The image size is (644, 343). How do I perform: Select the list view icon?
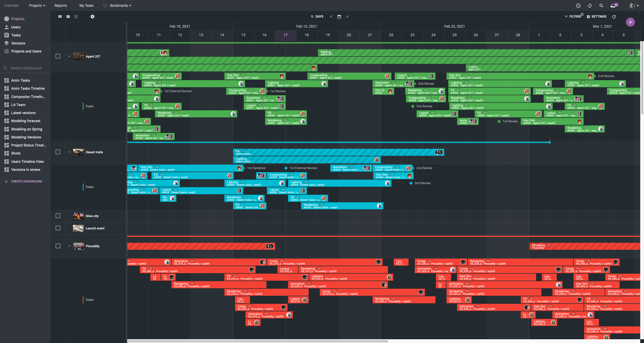[x=68, y=16]
